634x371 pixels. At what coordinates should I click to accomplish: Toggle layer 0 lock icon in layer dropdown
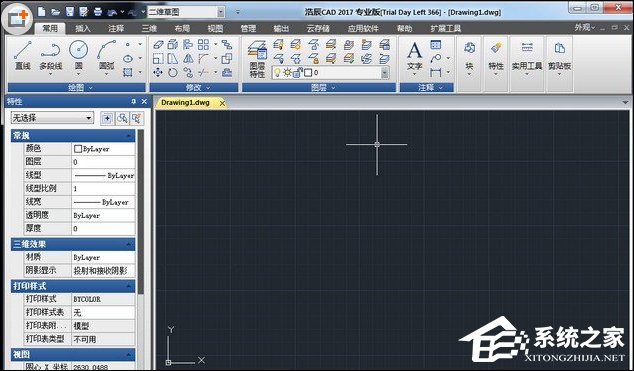[298, 73]
